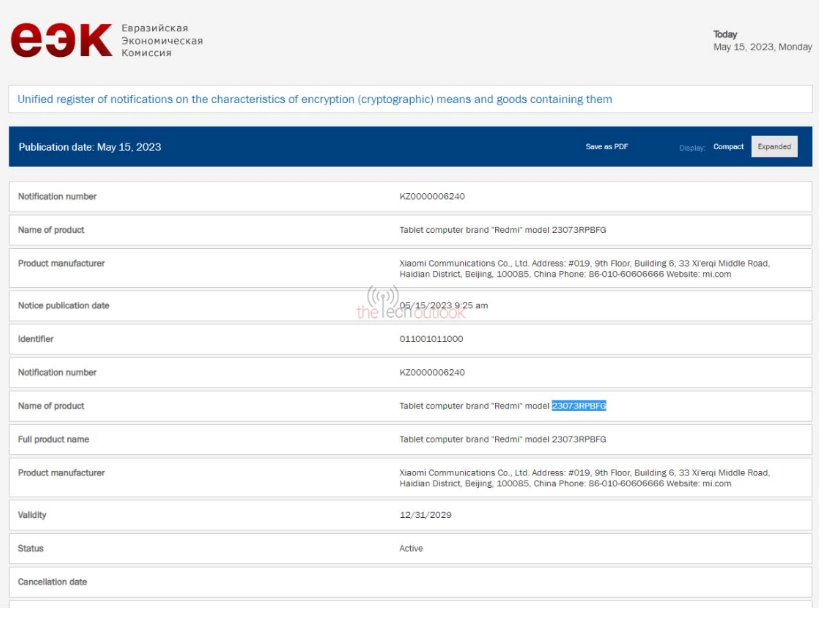Click the Full product name label
This screenshot has width=824, height=617.
[x=54, y=441]
